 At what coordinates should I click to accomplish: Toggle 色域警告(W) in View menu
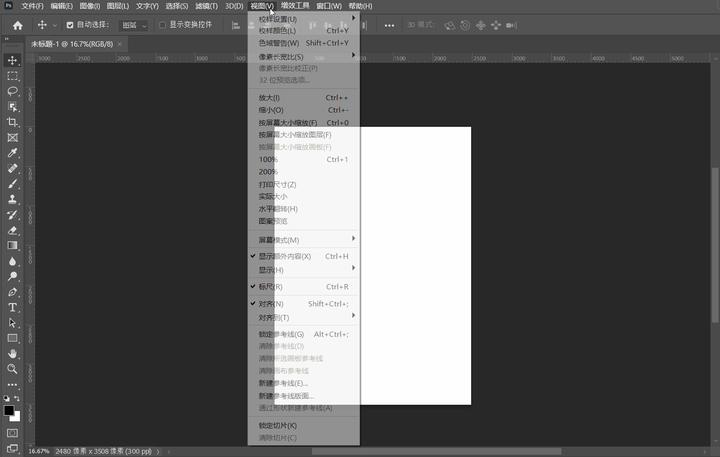304,43
